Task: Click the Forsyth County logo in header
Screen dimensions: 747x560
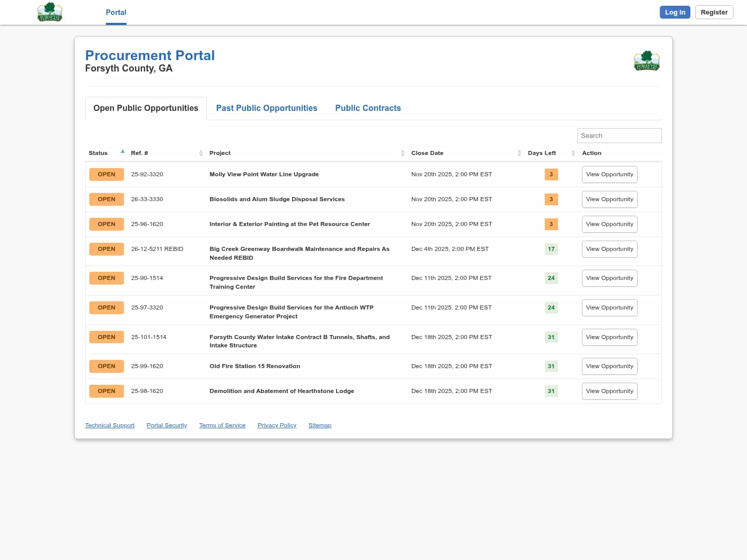Action: click(50, 12)
